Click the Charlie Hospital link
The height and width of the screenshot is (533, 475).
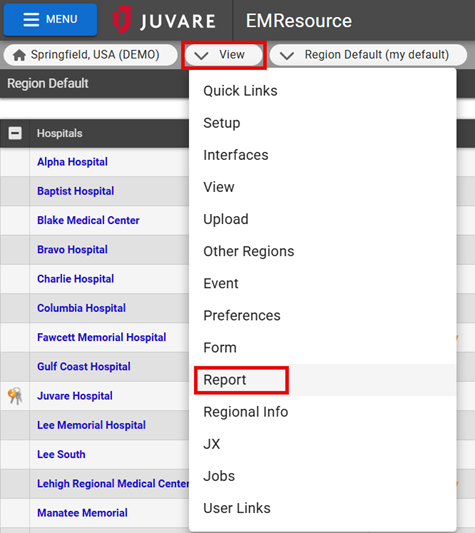[75, 279]
